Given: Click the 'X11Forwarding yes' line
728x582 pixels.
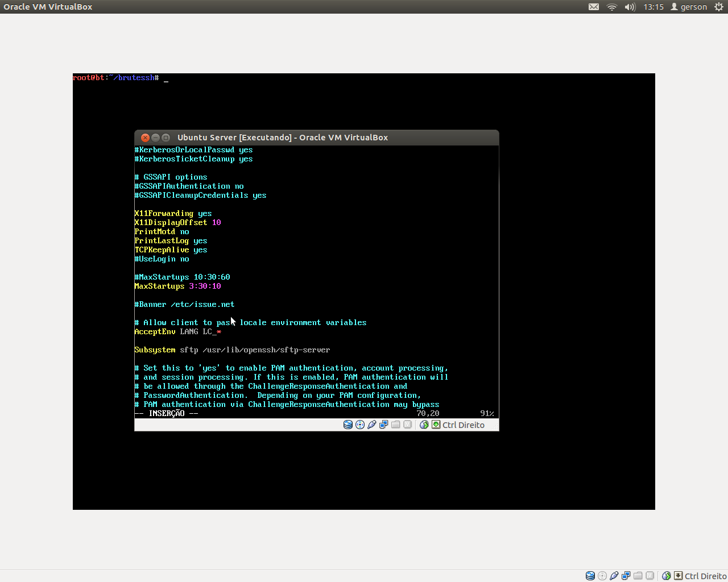Looking at the screenshot, I should [x=173, y=214].
